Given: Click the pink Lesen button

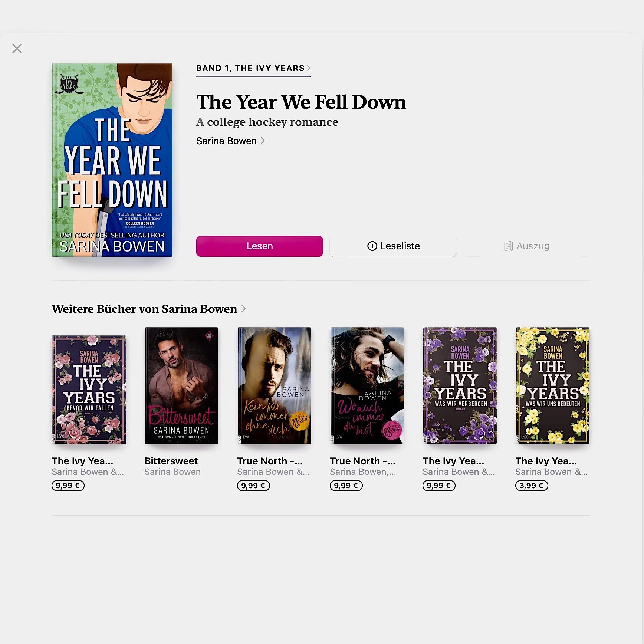Looking at the screenshot, I should (x=259, y=246).
